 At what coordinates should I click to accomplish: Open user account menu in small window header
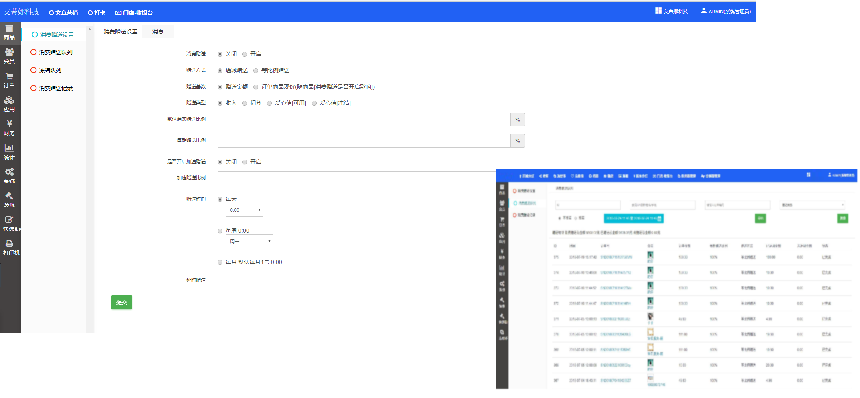[x=842, y=175]
